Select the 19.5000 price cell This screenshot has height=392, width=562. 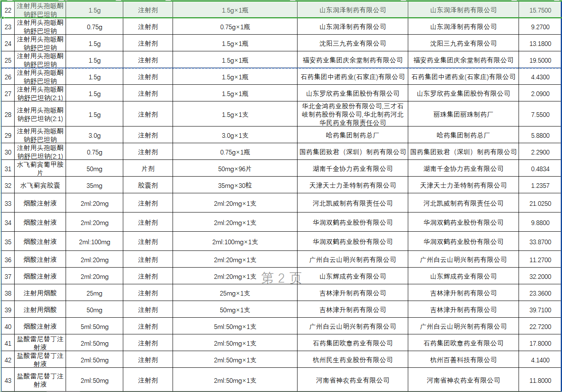(x=540, y=60)
